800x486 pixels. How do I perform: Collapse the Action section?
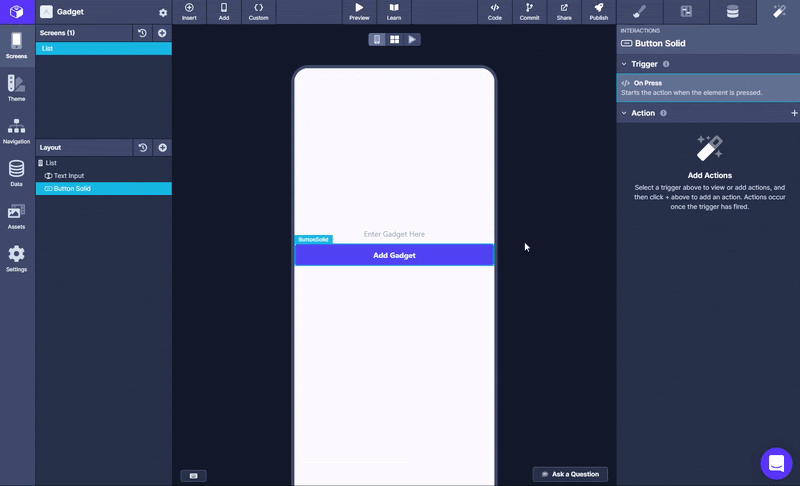pos(624,113)
